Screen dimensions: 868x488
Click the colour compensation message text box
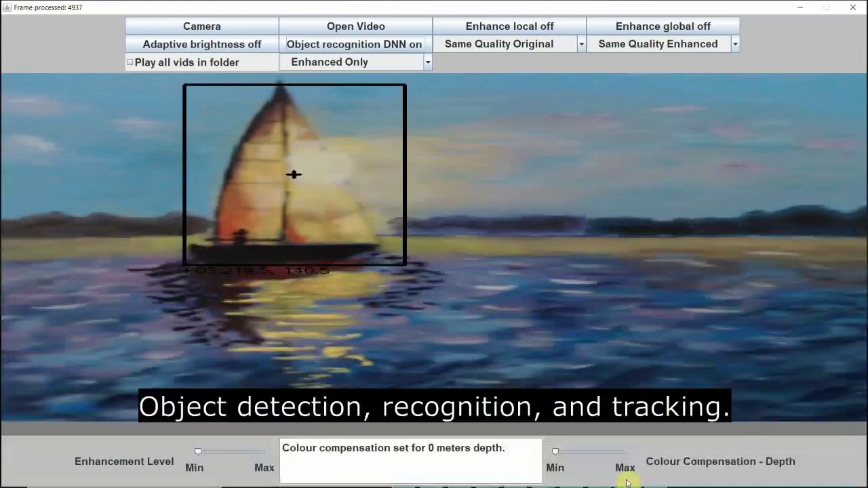[411, 462]
